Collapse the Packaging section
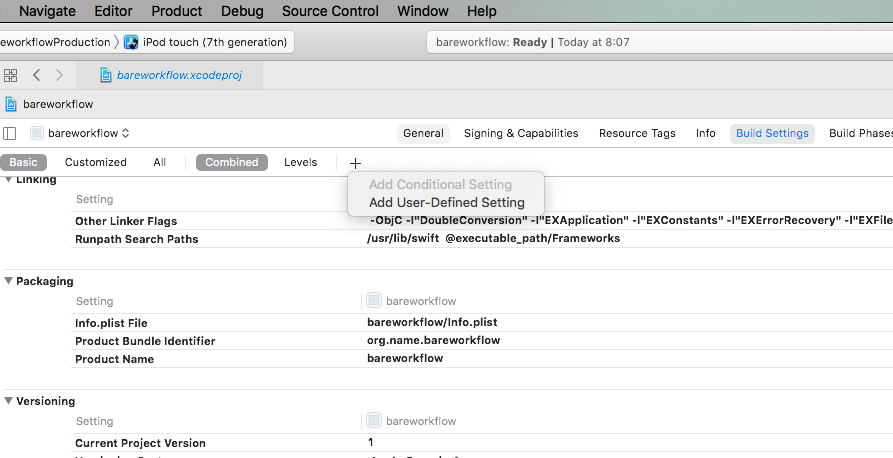 pyautogui.click(x=8, y=281)
